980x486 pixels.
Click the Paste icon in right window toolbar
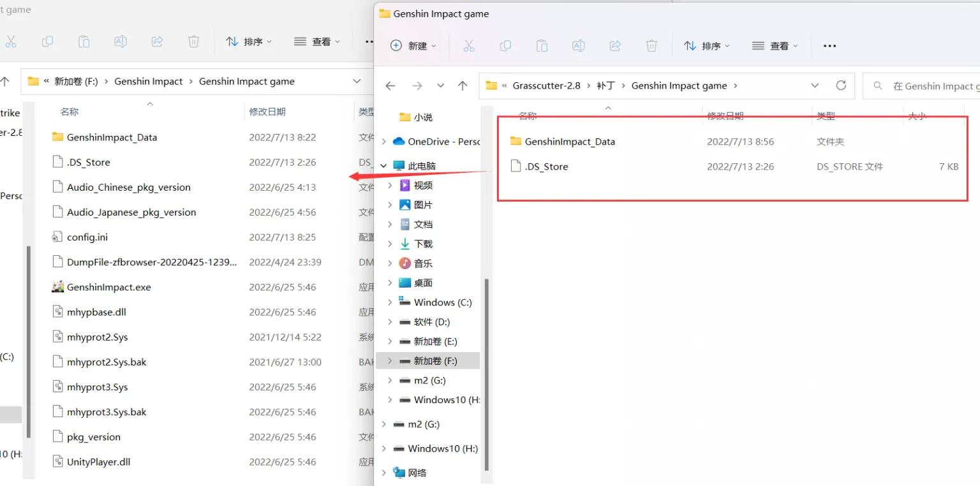coord(542,46)
